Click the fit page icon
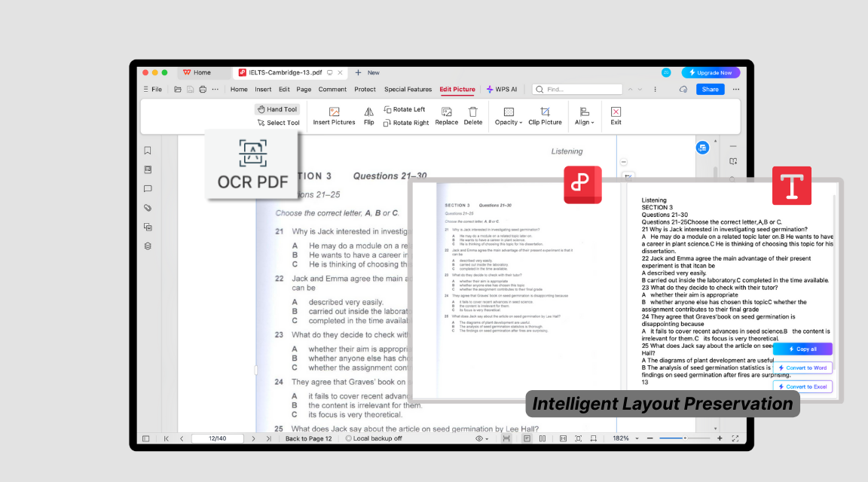868x482 pixels. 578,438
